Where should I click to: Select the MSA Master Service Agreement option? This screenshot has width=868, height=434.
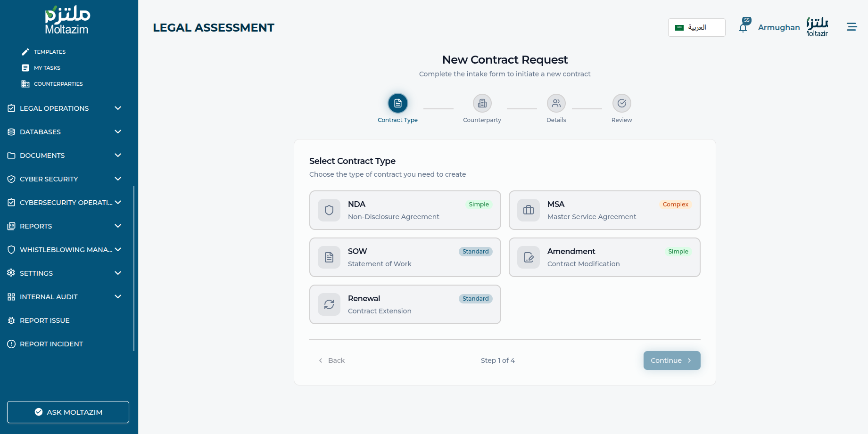point(604,210)
